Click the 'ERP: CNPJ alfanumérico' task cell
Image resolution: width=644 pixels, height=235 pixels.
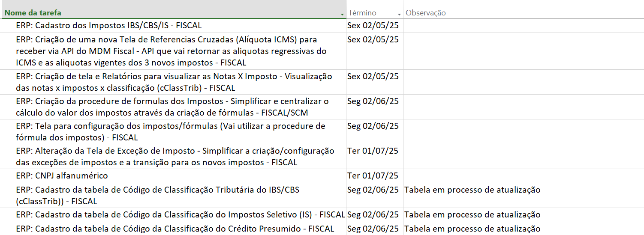(x=62, y=176)
